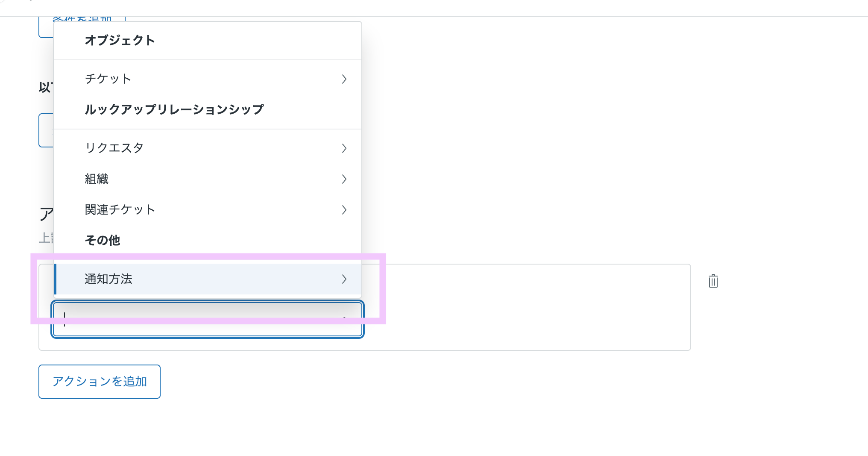Open the 通知方法 submenu arrow
The image size is (868, 456).
coord(344,279)
